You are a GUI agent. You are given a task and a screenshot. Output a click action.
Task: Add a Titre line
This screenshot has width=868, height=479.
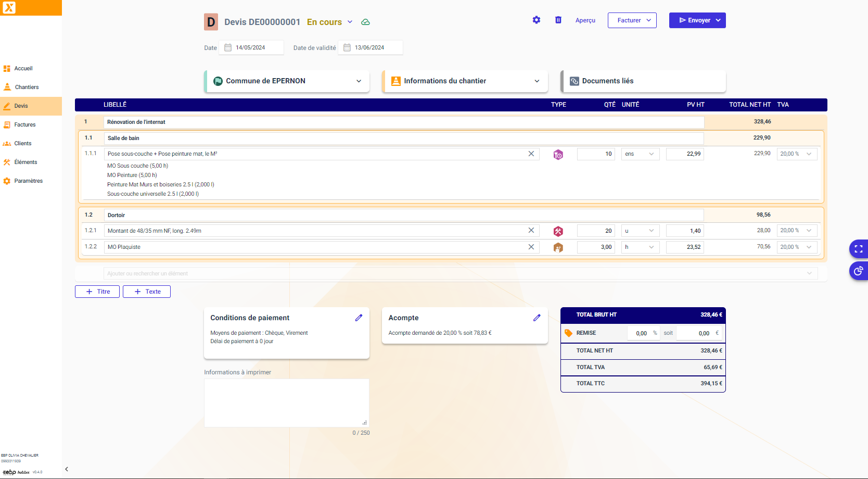click(x=97, y=292)
